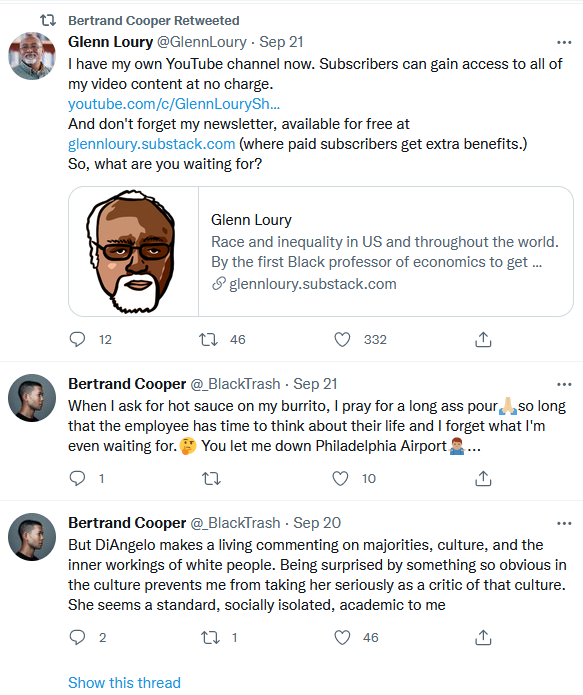The height and width of the screenshot is (695, 583).
Task: Open more options on Glenn Loury's tweet
Action: [564, 43]
